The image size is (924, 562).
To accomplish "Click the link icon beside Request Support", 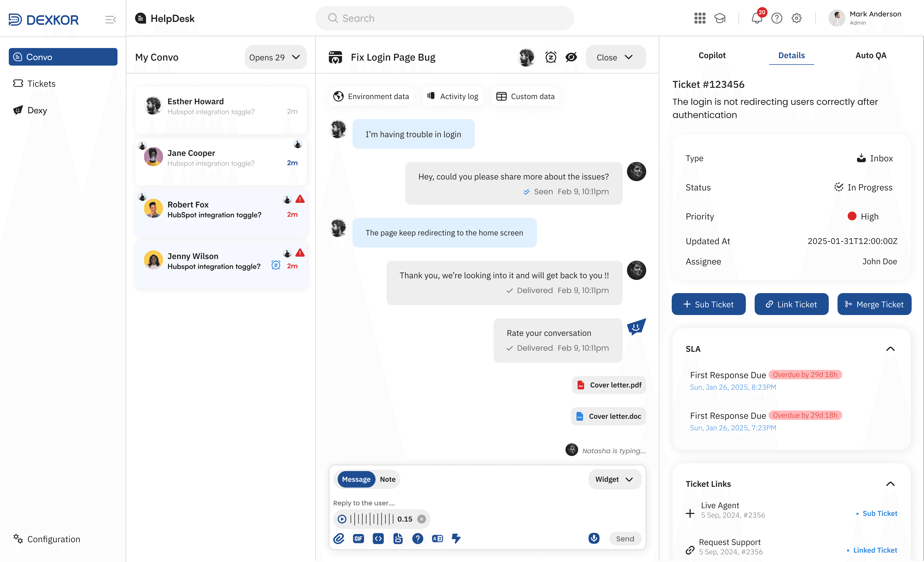I will coord(690,550).
